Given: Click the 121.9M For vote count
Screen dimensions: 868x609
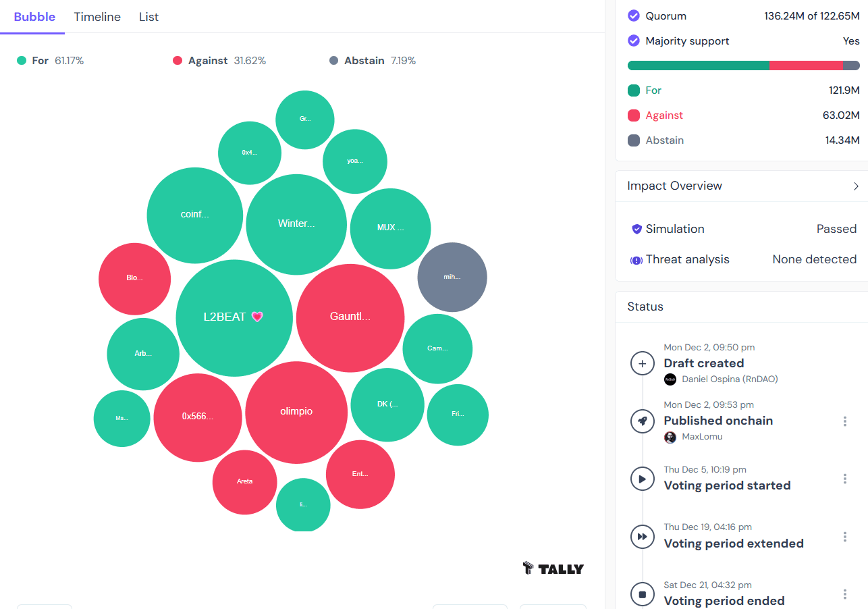Looking at the screenshot, I should click(x=844, y=90).
